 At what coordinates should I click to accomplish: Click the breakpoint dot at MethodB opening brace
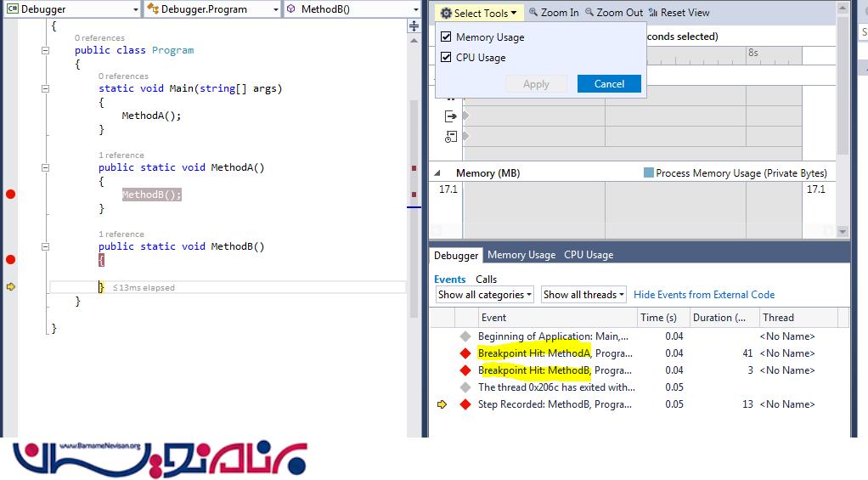[10, 259]
